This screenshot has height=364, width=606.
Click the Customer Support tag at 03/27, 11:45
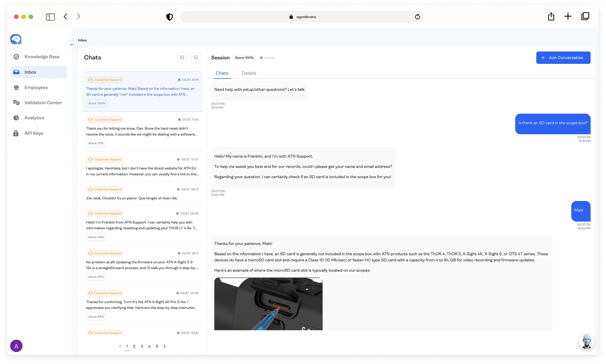click(105, 120)
